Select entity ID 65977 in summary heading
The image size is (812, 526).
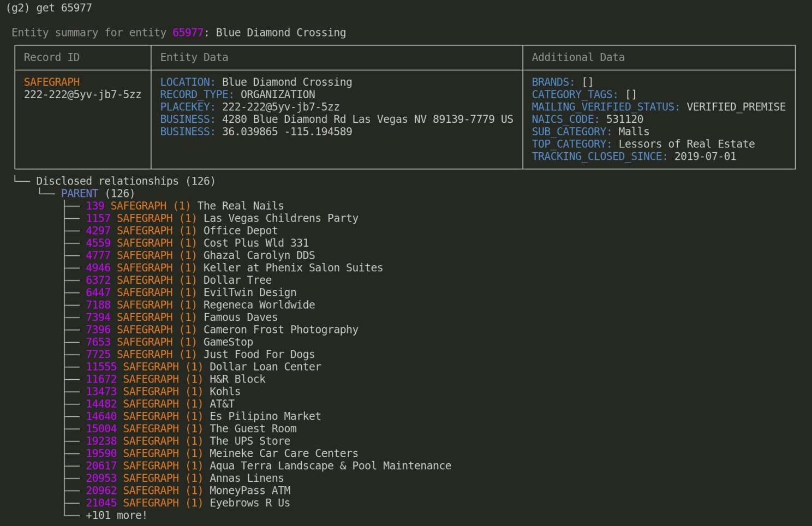188,33
